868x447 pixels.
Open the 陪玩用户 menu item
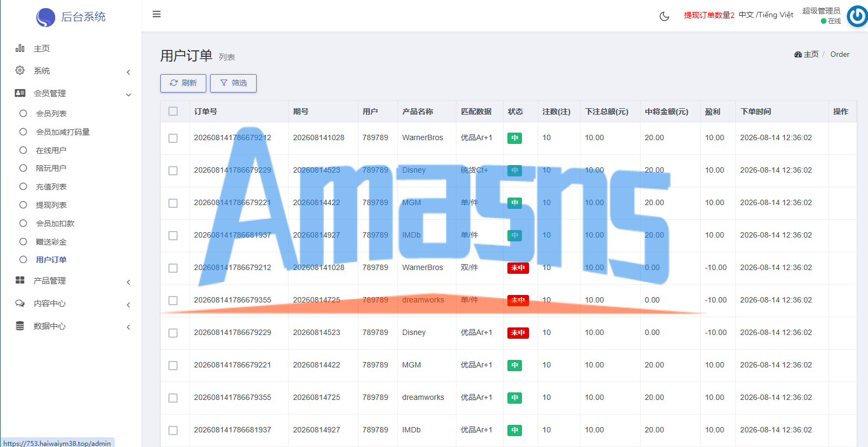[x=51, y=168]
